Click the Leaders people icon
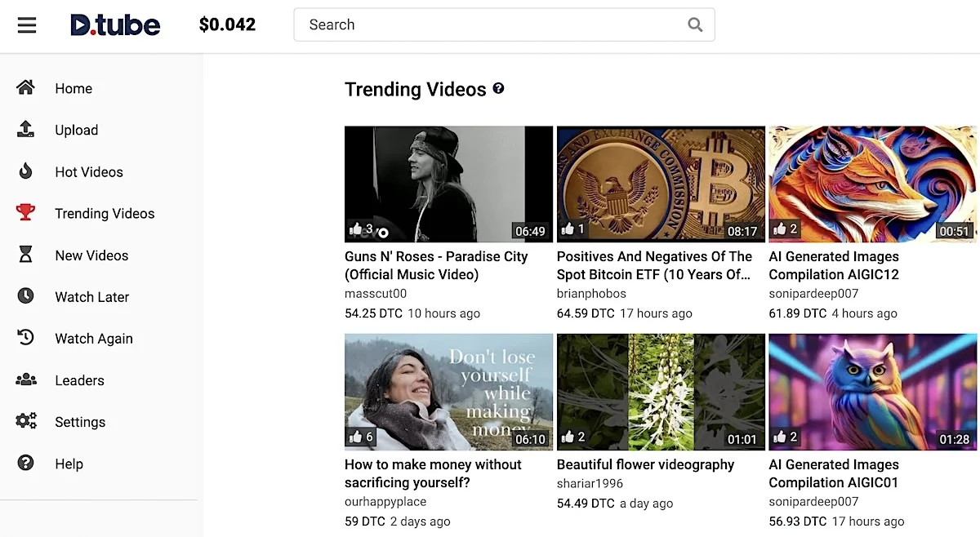This screenshot has height=537, width=980. (25, 379)
